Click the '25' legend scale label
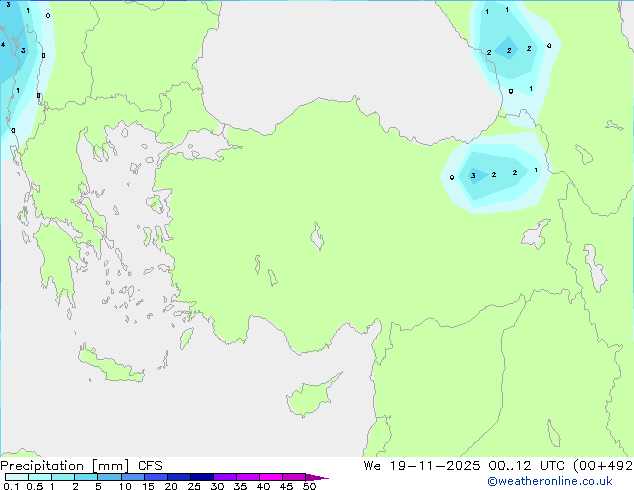Screen dimensions: 634x490 194,486
